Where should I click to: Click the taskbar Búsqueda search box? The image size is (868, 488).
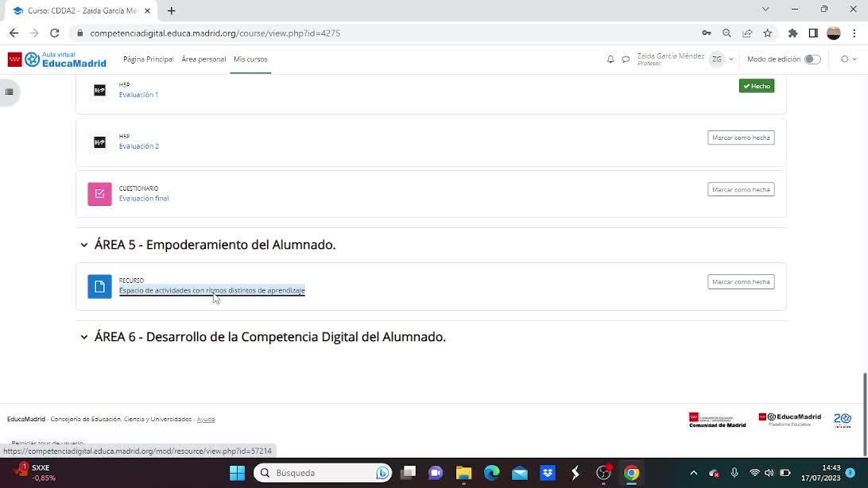[323, 473]
